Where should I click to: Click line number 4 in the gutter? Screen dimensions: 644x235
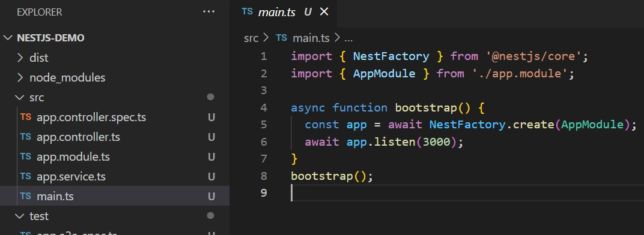pyautogui.click(x=263, y=108)
